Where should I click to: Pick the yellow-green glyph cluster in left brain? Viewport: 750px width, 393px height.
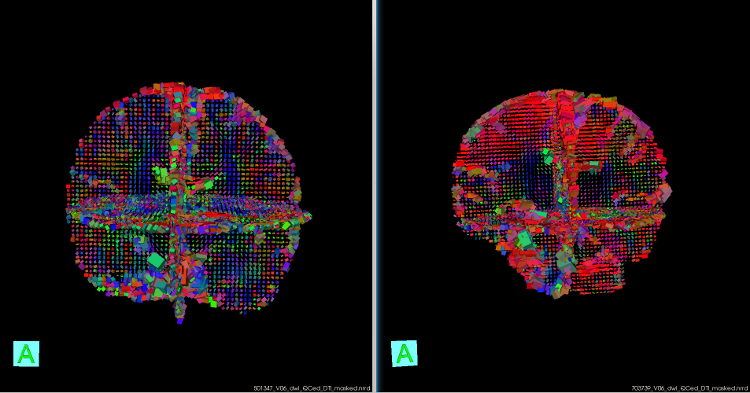161,175
